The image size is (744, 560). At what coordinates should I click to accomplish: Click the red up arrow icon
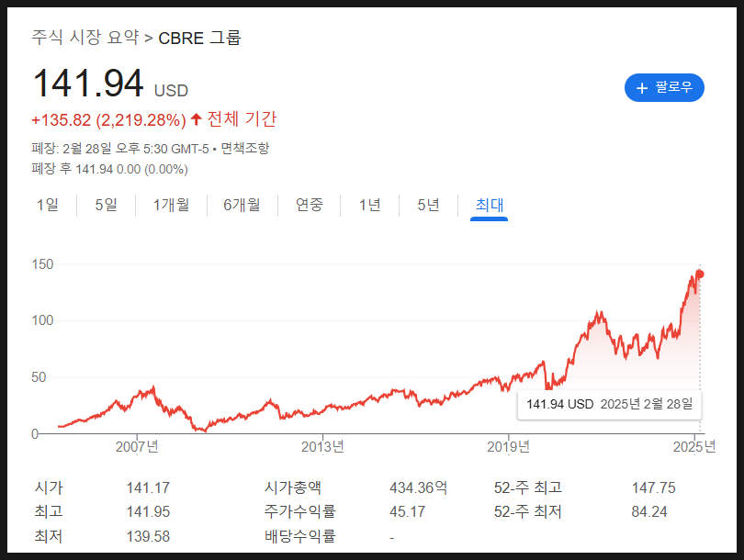196,119
